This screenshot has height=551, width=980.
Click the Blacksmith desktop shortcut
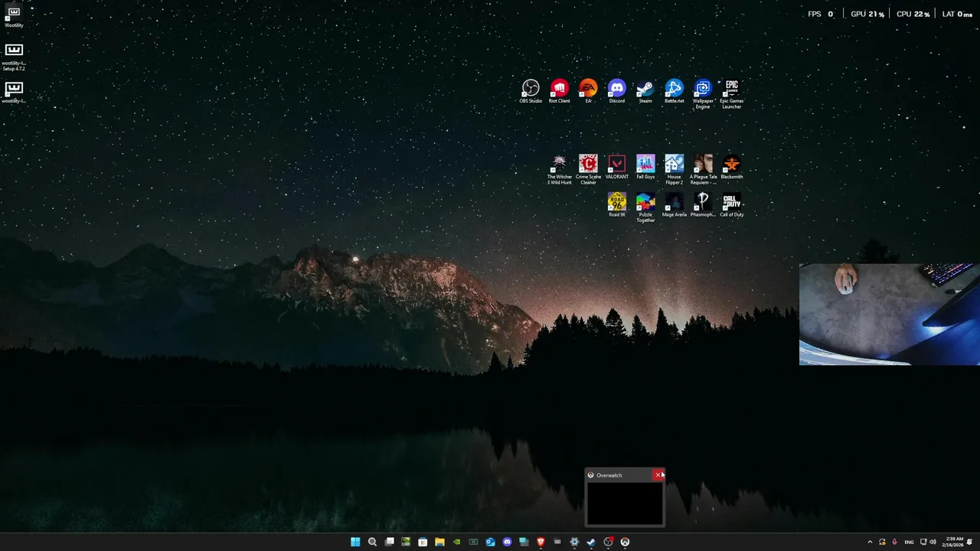731,168
